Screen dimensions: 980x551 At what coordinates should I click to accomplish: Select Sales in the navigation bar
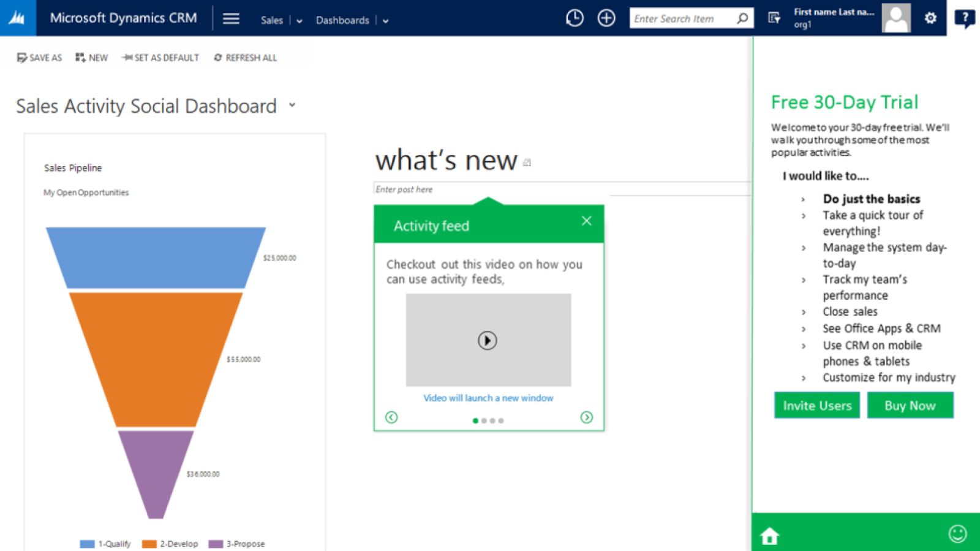(272, 20)
